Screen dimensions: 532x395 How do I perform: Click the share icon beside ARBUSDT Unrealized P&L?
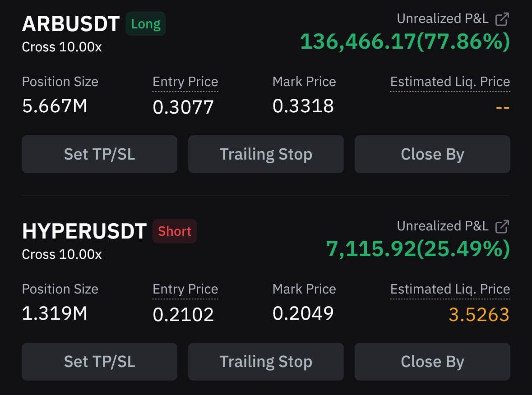502,19
